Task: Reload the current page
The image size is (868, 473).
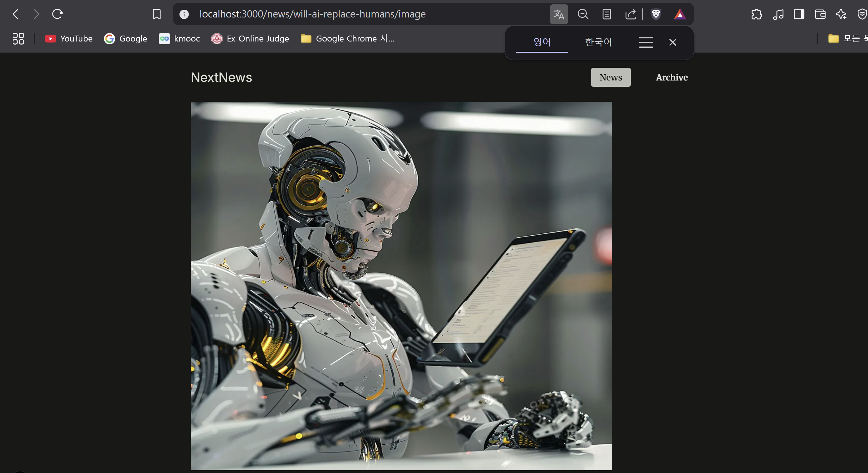Action: [57, 14]
